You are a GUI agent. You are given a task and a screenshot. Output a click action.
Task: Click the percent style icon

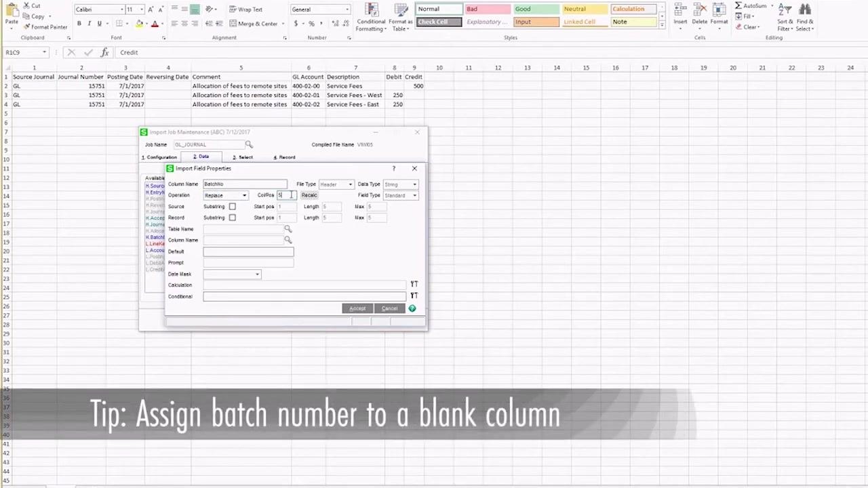[311, 24]
